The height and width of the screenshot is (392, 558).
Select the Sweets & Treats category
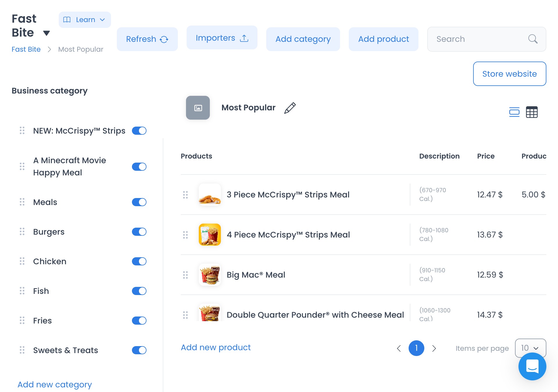[x=65, y=350]
